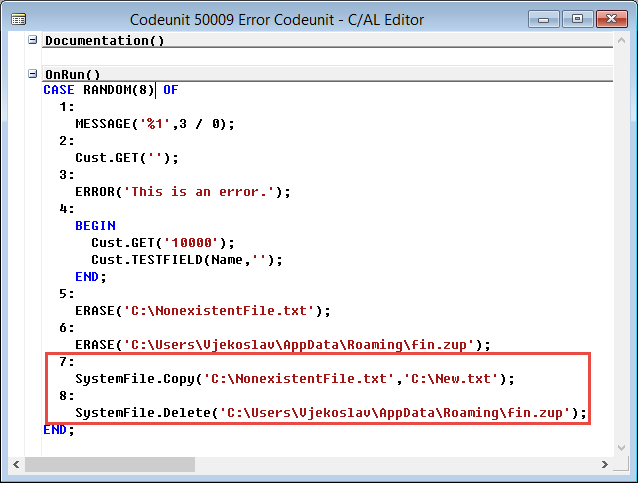638x483 pixels.
Task: Maximize the C/AL Editor window
Action: 577,19
